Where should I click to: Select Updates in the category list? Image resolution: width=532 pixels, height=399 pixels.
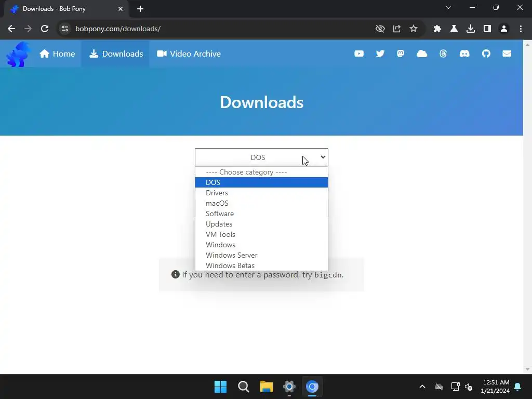click(x=261, y=224)
